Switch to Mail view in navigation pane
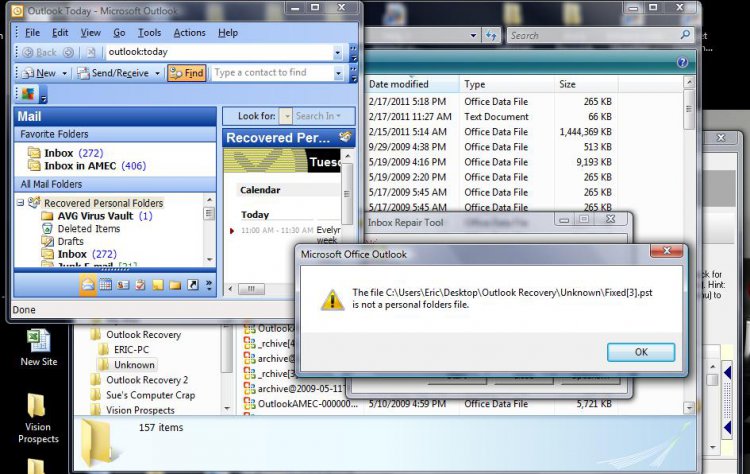Image resolution: width=750 pixels, height=474 pixels. (88, 285)
